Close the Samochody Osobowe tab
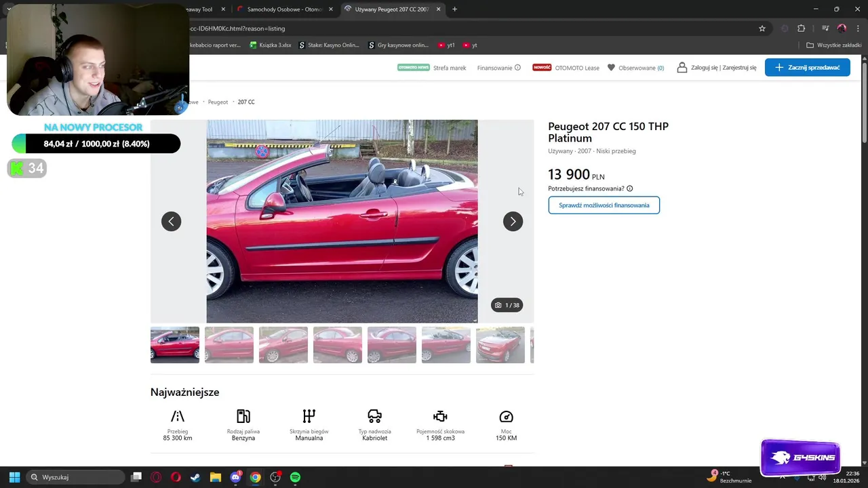Image resolution: width=868 pixels, height=488 pixels. coord(331,9)
